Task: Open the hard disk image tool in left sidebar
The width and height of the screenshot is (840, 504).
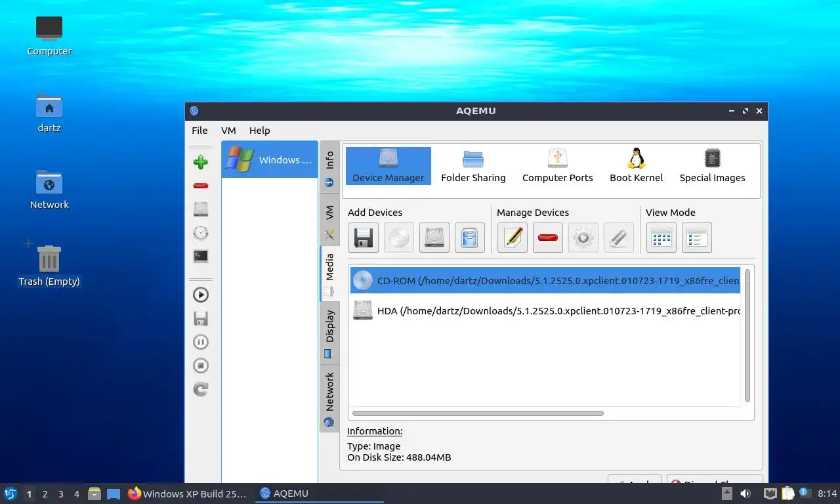Action: point(201,209)
